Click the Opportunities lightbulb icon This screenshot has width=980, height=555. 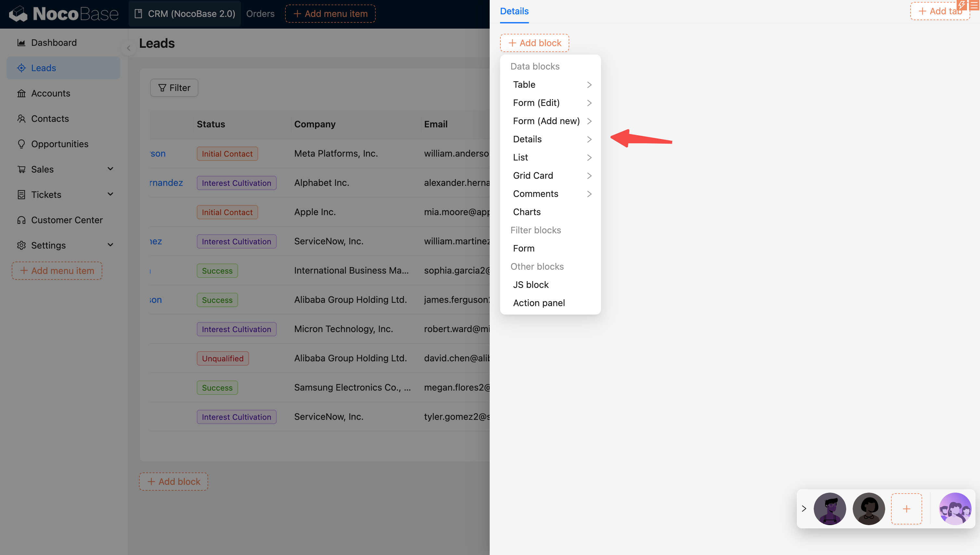point(21,144)
